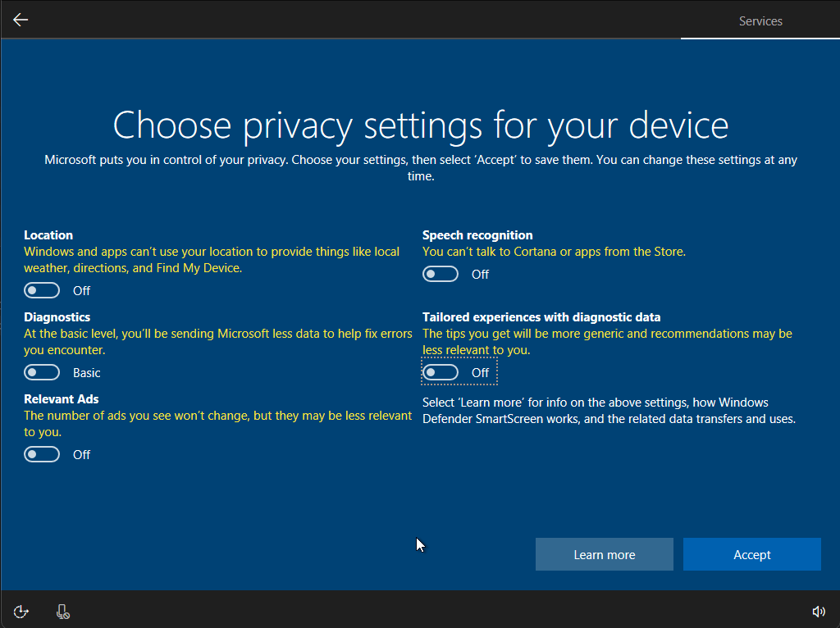Enable Tailored experiences with diagnostic data toggle

pos(441,372)
